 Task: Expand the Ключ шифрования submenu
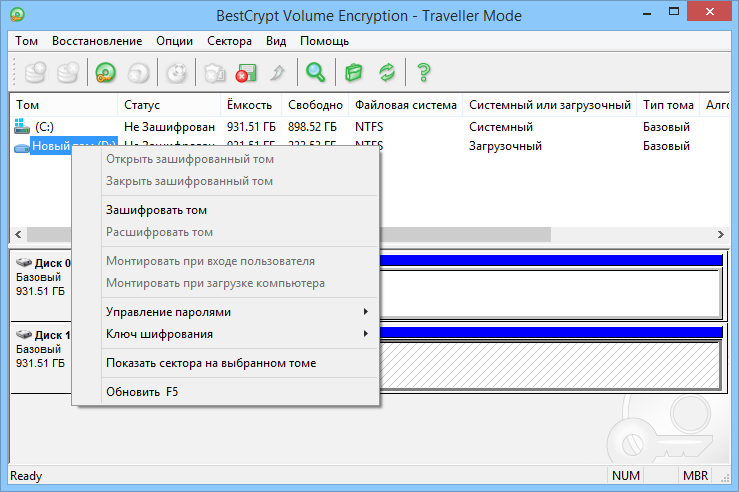point(226,334)
